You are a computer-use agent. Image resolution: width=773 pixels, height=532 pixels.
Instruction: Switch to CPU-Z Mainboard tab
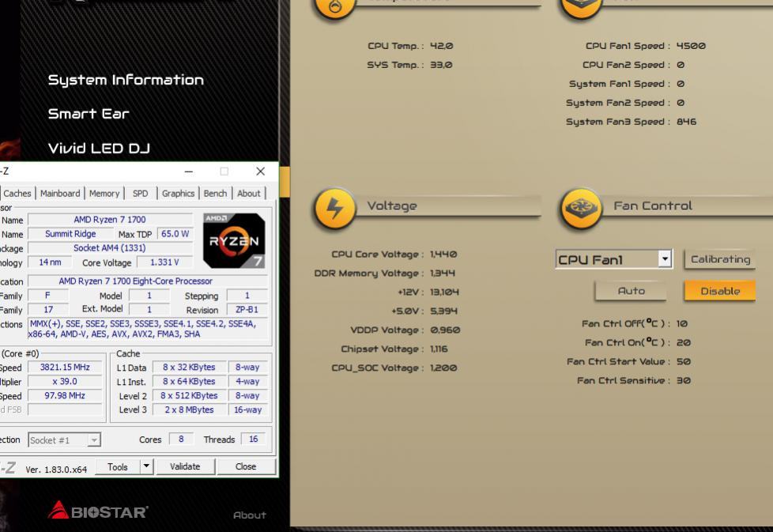[x=60, y=194]
